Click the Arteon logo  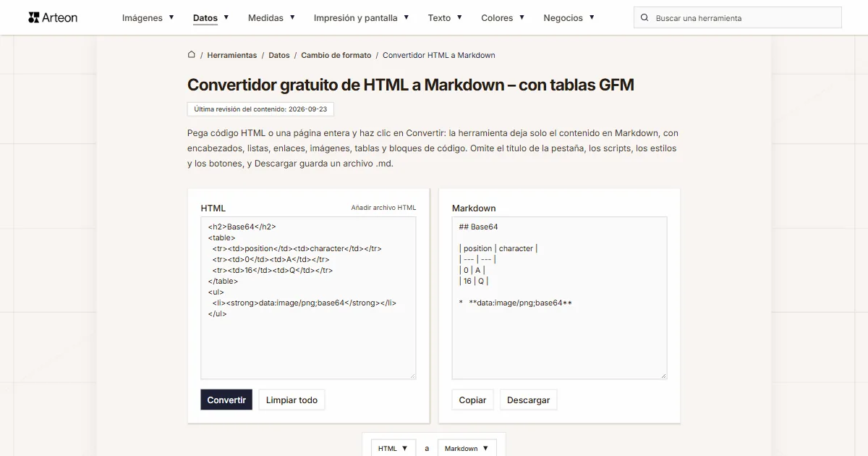53,17
